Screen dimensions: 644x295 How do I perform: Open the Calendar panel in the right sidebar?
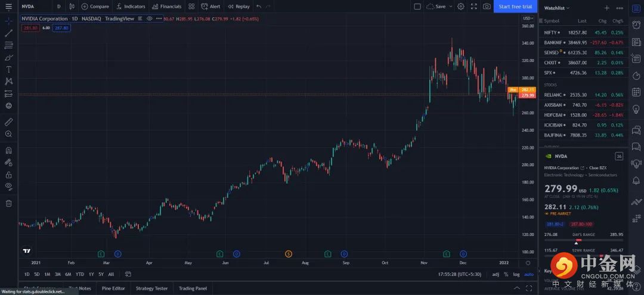(x=636, y=92)
